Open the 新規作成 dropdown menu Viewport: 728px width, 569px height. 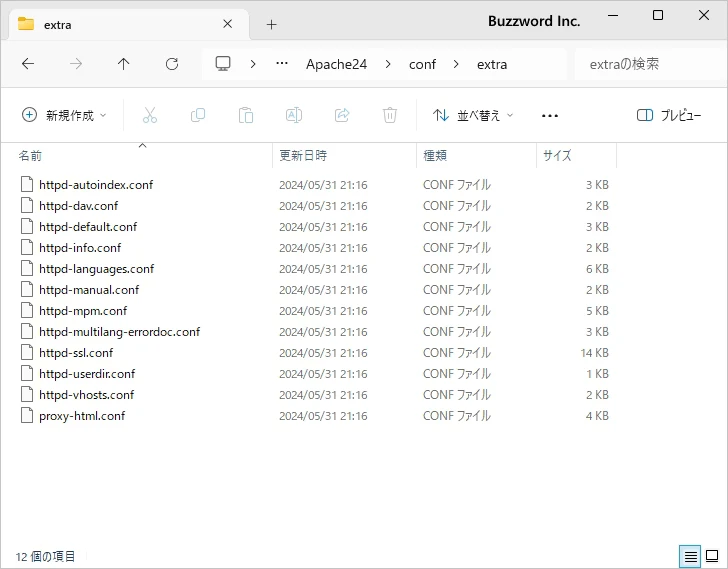(x=64, y=115)
